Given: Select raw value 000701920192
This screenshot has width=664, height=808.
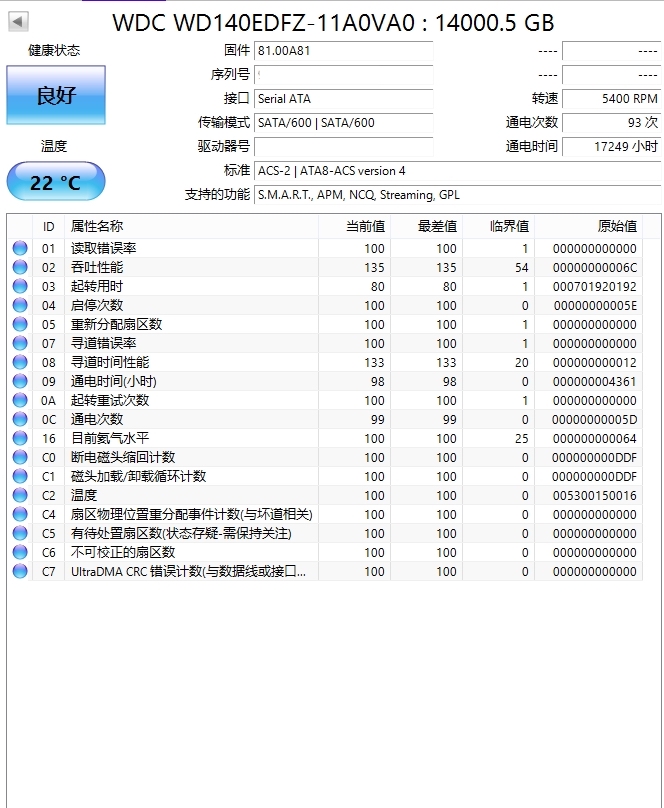Looking at the screenshot, I should (594, 287).
